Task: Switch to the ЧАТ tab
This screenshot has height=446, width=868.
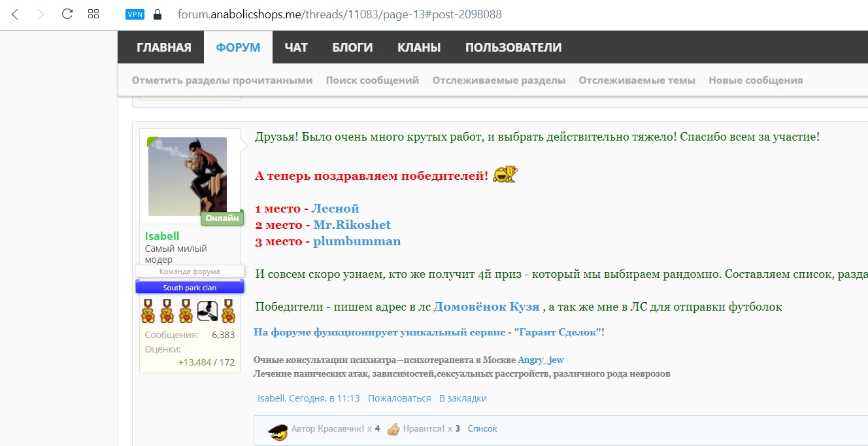Action: (296, 48)
